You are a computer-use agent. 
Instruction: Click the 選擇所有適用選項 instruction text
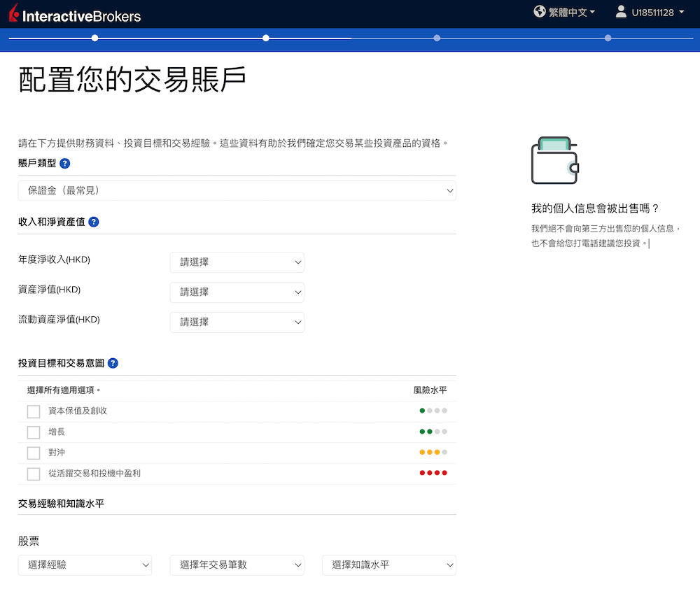(64, 390)
